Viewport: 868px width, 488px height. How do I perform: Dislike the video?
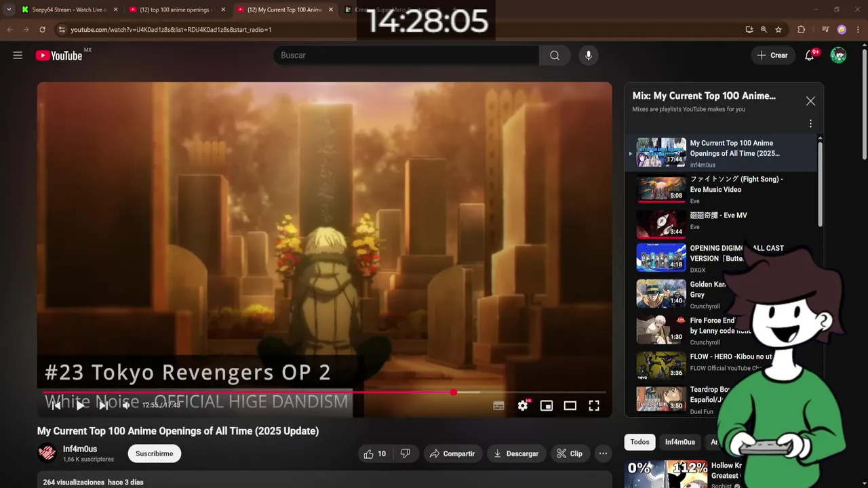[406, 453]
